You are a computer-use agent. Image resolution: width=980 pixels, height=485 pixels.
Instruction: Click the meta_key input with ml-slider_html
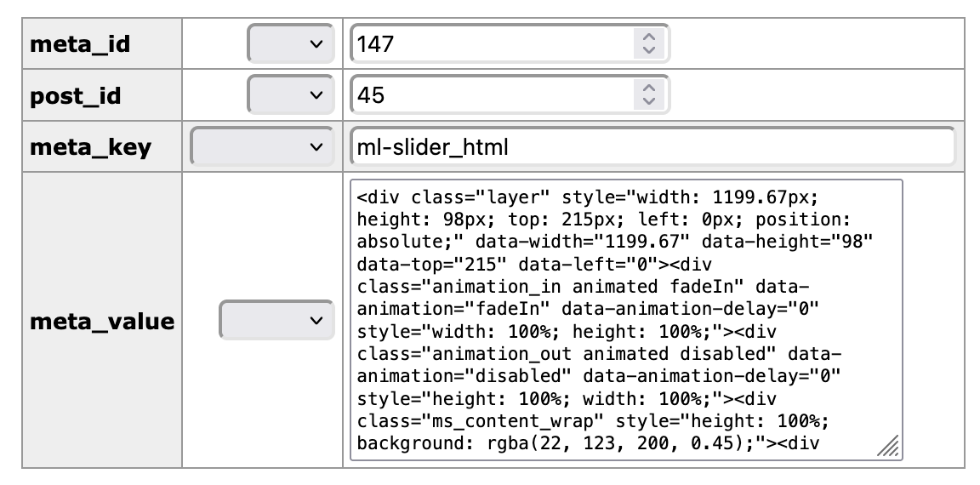[x=652, y=147]
